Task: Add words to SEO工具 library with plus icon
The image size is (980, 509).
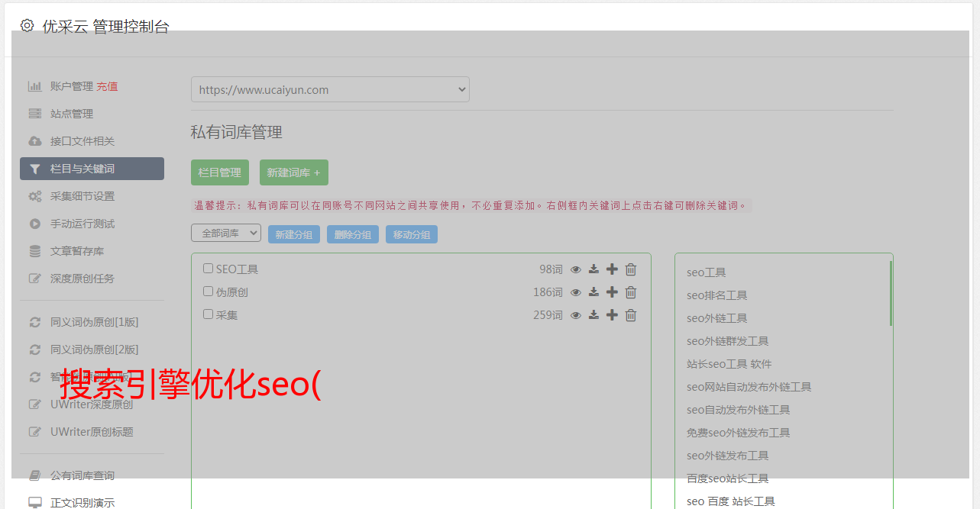Action: point(612,269)
